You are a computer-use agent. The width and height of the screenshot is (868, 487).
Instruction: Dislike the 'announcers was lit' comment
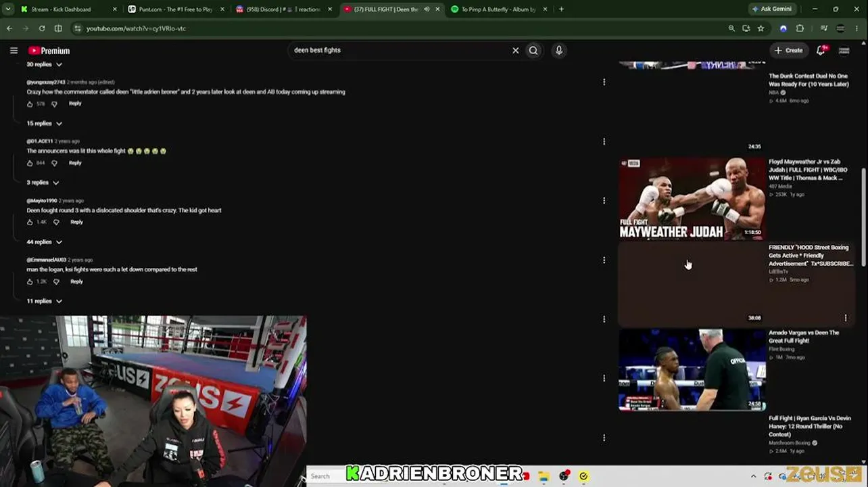tap(54, 163)
